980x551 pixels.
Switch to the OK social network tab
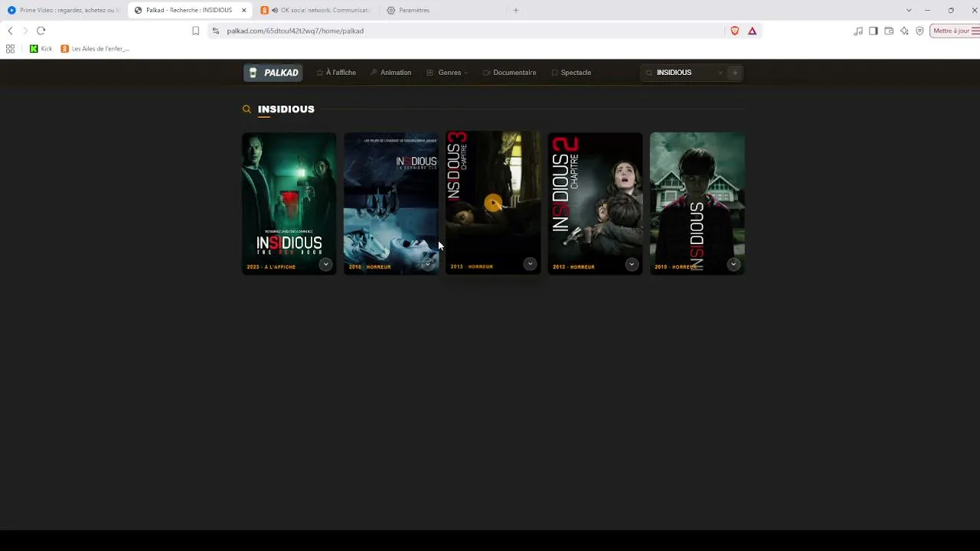pos(318,10)
